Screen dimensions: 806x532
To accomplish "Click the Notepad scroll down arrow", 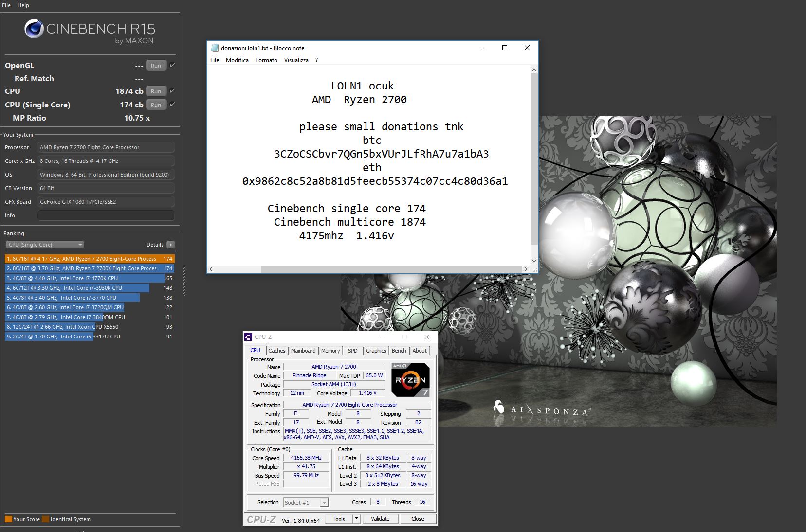I will pos(534,261).
